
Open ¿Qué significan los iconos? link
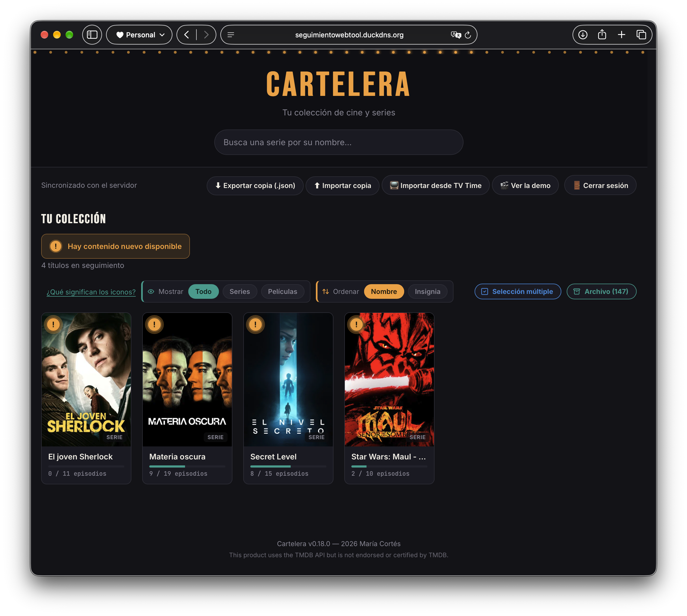coord(91,292)
